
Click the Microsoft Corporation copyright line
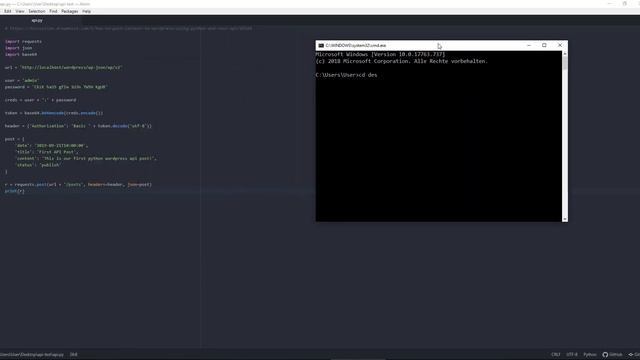[402, 61]
